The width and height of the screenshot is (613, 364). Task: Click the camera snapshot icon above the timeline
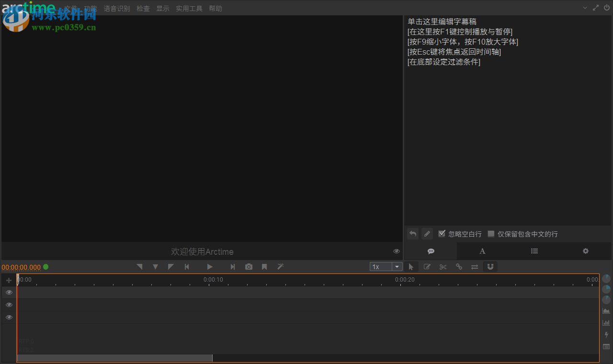(249, 267)
